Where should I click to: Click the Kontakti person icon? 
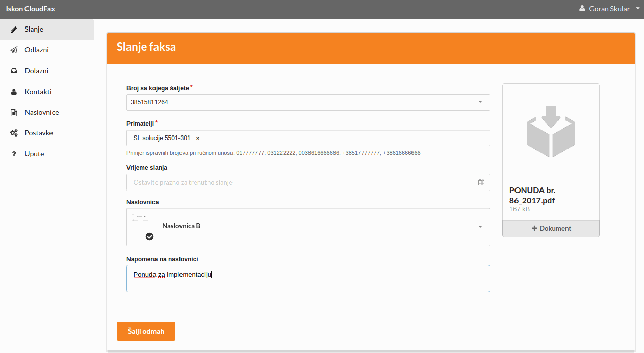[14, 92]
